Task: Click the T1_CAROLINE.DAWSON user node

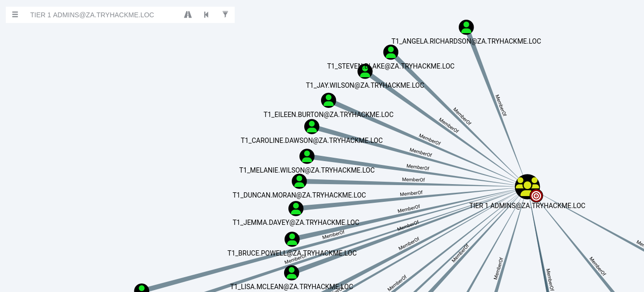Action: coord(312,127)
